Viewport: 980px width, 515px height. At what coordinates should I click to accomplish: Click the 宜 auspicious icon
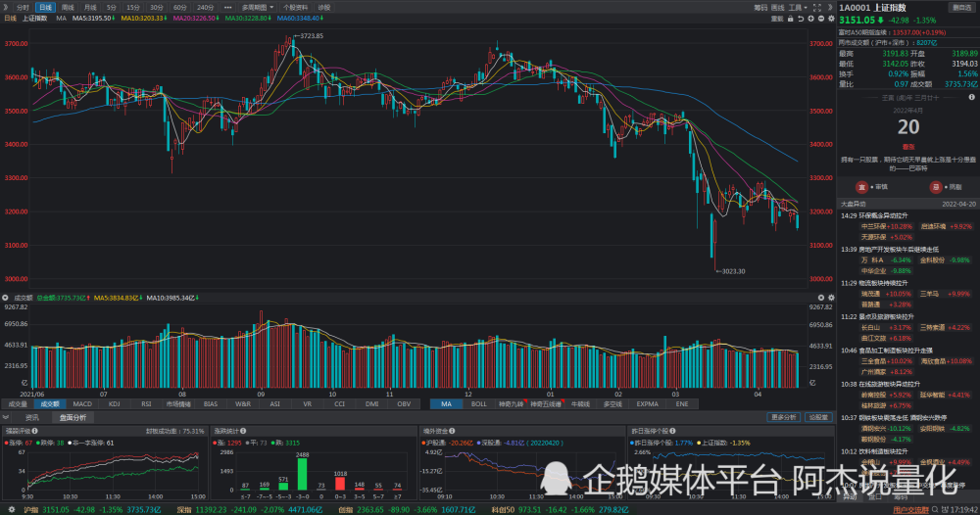(x=861, y=187)
